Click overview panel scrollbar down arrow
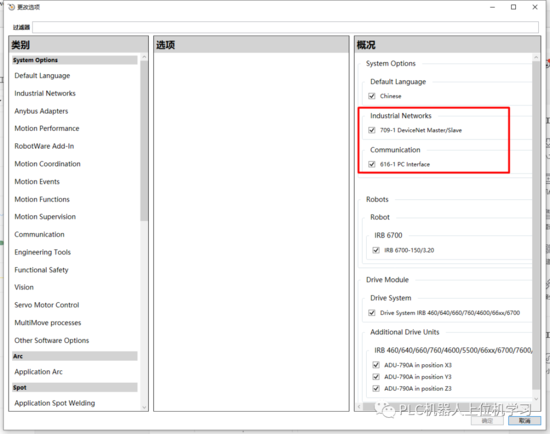The image size is (550, 434). pos(536,399)
